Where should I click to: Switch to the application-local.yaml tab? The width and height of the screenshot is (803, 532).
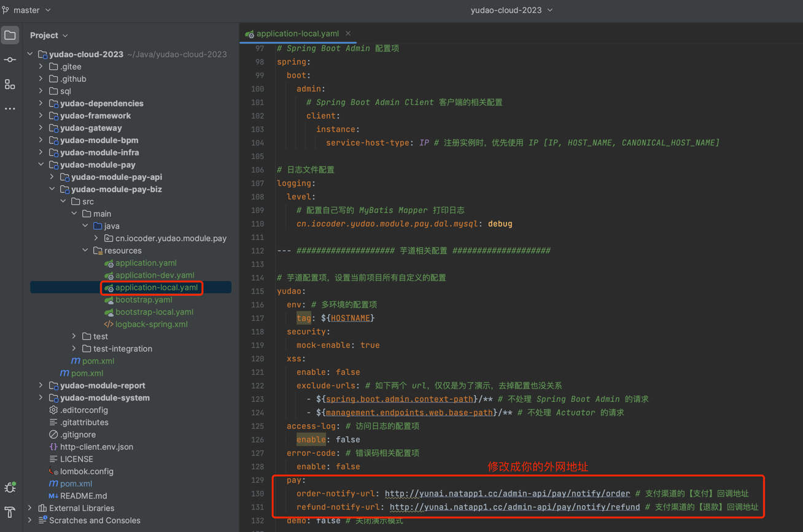(297, 34)
